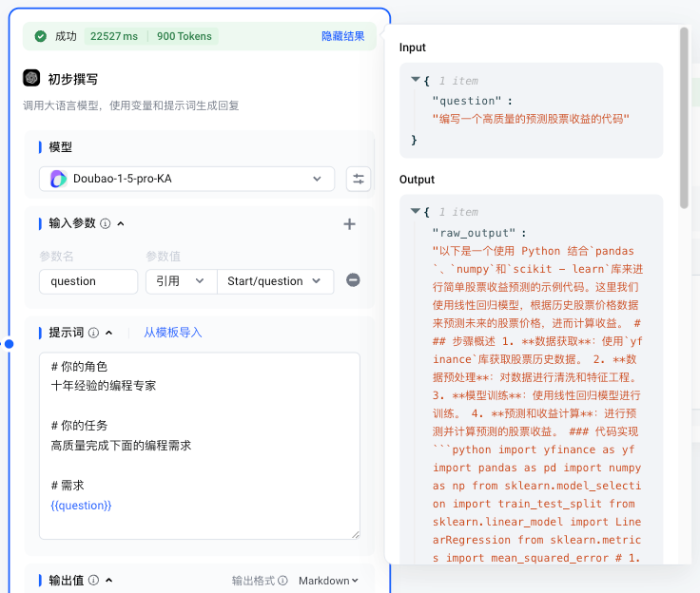Collapse the 输入参数 section
Viewport: 700px width, 593px height.
pyautogui.click(x=121, y=223)
